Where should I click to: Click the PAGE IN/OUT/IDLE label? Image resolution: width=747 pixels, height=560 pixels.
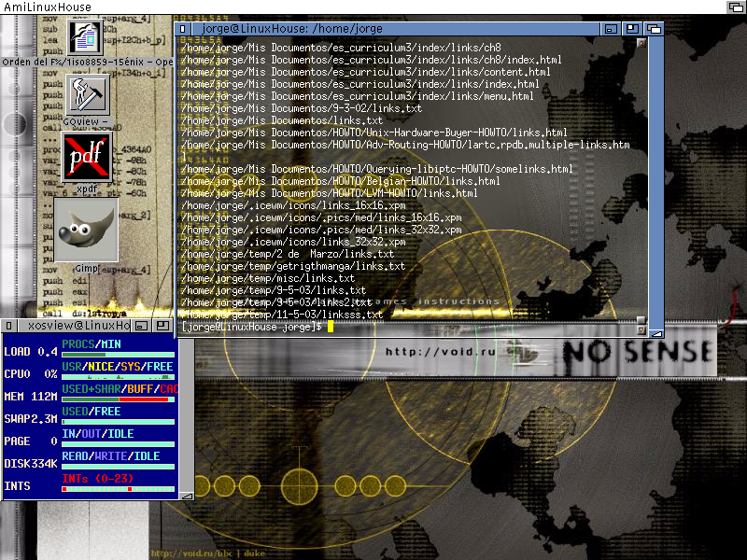98,433
